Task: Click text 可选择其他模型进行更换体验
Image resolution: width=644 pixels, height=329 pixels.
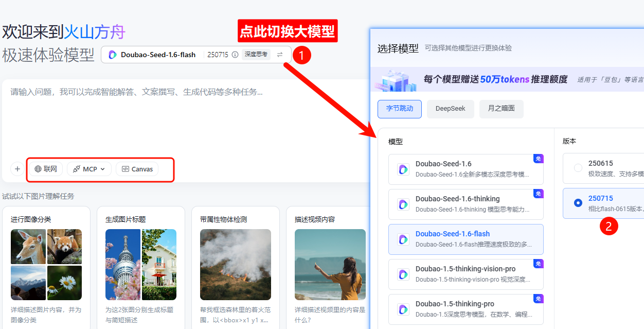Action: [x=468, y=48]
